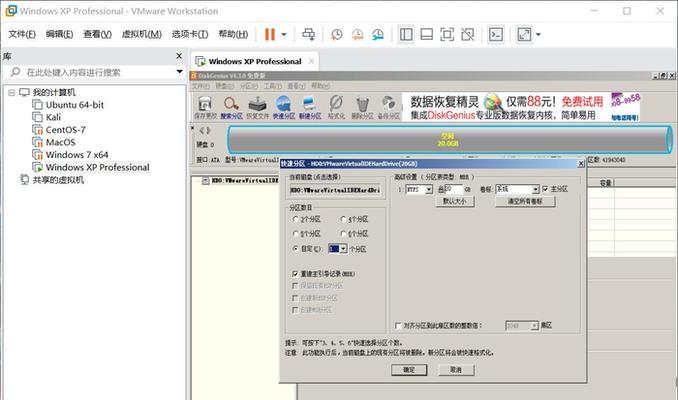This screenshot has width=678, height=400.
Task: Click 格式化 icon in DiskGenius toolbar
Action: pyautogui.click(x=336, y=107)
